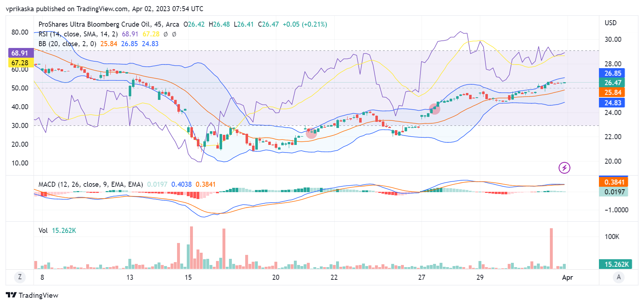The image size is (644, 305).
Task: Click the date label 27 on time axis
Action: click(x=422, y=277)
